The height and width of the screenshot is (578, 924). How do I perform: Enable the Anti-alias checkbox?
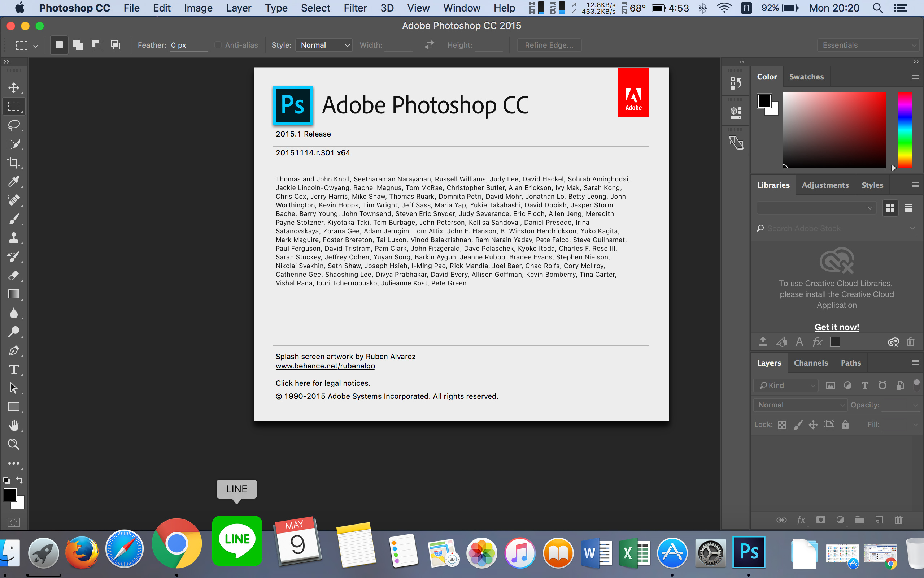(x=218, y=45)
